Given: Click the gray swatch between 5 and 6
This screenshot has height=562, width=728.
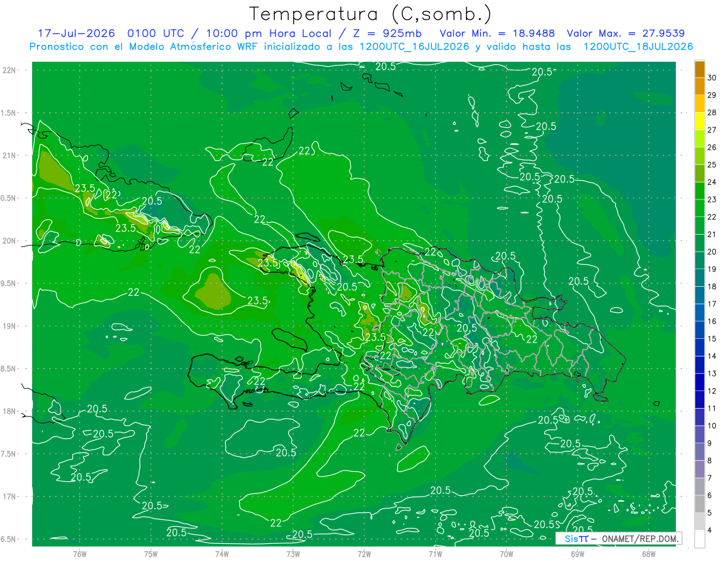Looking at the screenshot, I should (699, 504).
